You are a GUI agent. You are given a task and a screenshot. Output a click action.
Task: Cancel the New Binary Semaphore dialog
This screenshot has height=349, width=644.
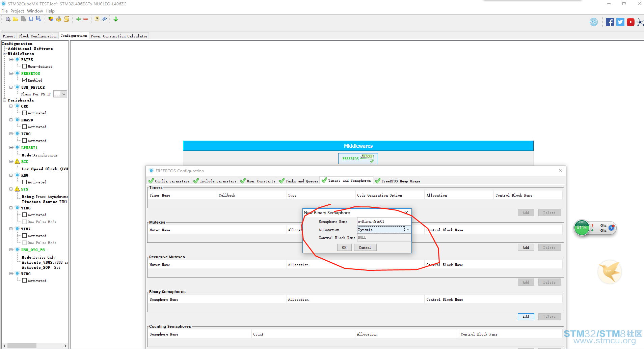tap(365, 248)
